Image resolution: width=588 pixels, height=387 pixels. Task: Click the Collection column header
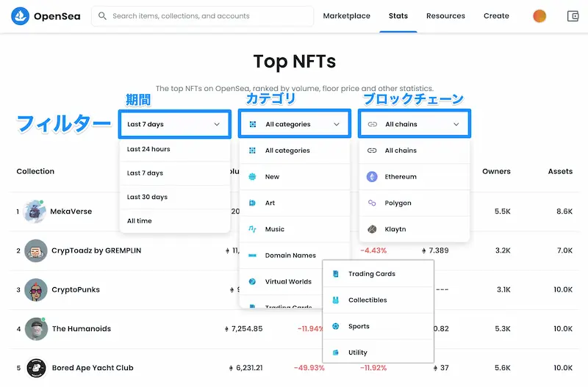click(35, 172)
